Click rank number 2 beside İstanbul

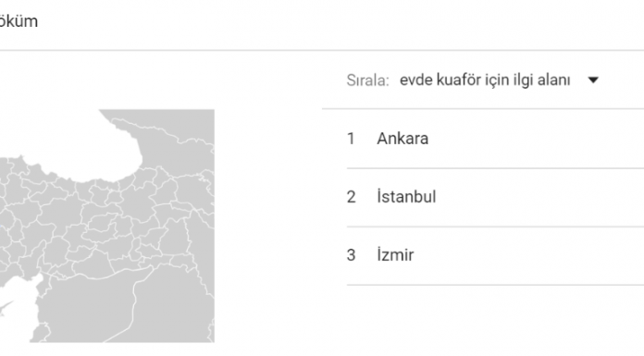click(x=351, y=197)
